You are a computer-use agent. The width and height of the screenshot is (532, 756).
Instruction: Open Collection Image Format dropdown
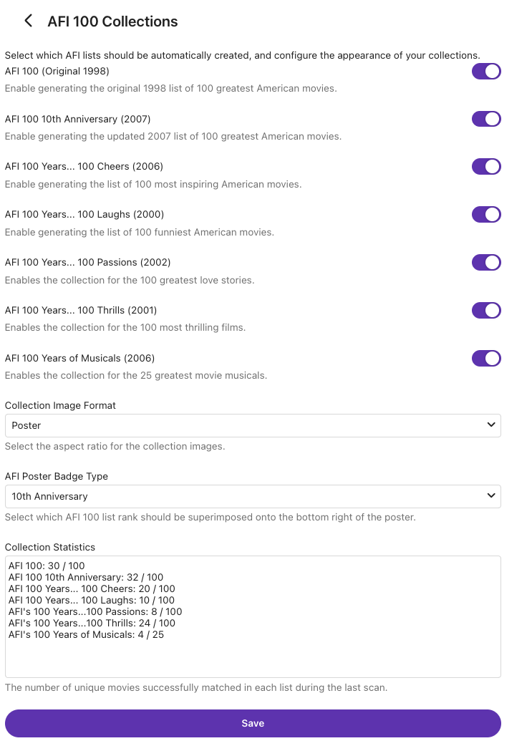point(253,426)
